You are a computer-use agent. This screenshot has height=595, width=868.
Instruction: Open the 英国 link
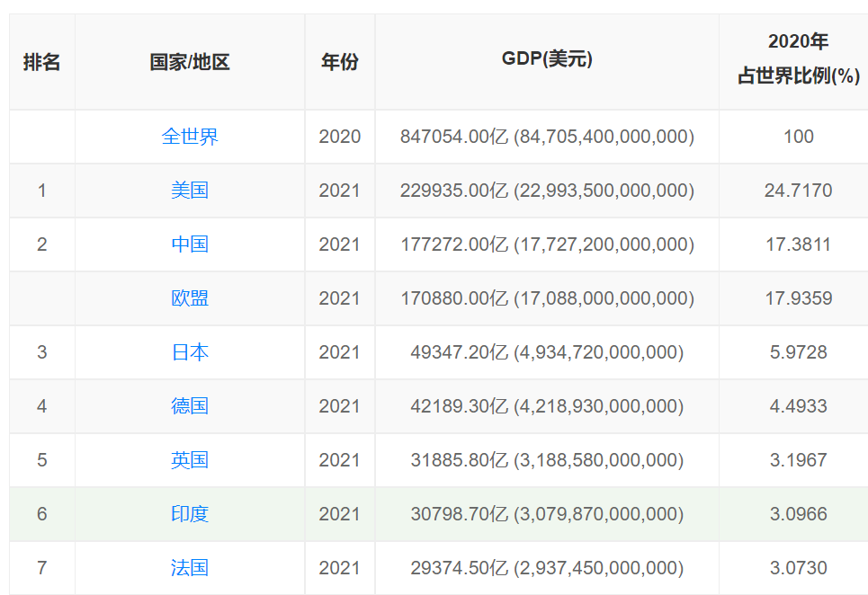tap(190, 460)
